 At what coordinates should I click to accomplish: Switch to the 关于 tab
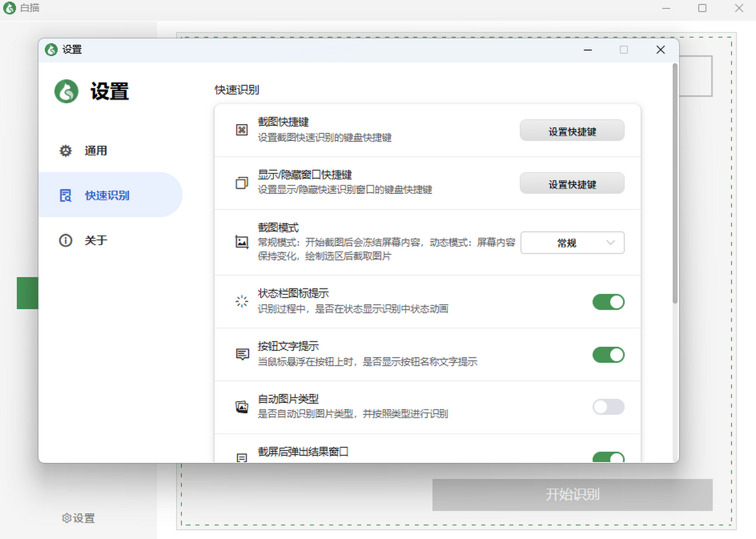(x=110, y=240)
